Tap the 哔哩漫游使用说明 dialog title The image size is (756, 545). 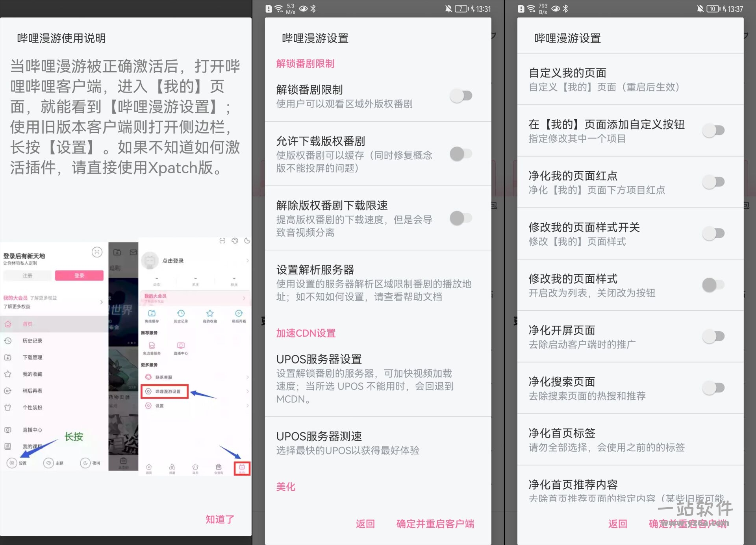[61, 38]
